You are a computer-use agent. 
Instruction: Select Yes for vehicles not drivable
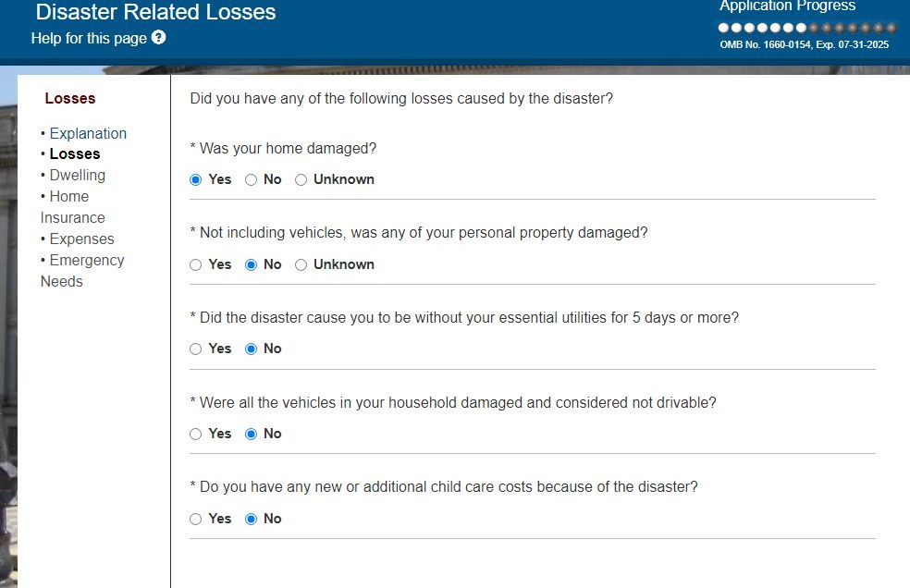pyautogui.click(x=196, y=435)
